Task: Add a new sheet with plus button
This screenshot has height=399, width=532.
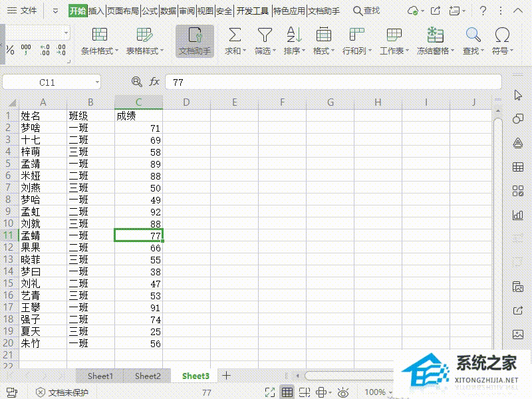Action: click(x=226, y=376)
